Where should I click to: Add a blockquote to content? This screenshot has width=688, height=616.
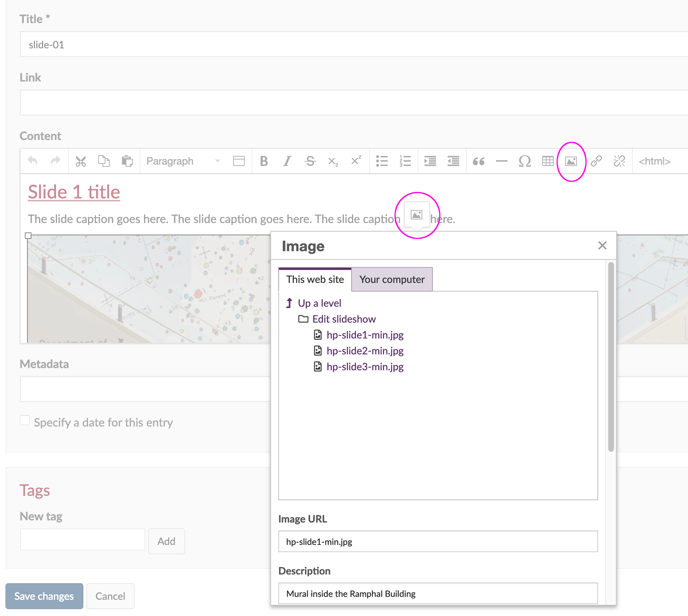[479, 161]
